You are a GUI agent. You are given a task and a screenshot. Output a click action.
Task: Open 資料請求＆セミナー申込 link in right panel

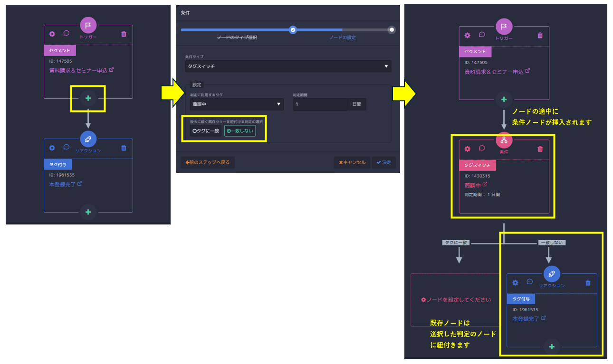tap(494, 72)
